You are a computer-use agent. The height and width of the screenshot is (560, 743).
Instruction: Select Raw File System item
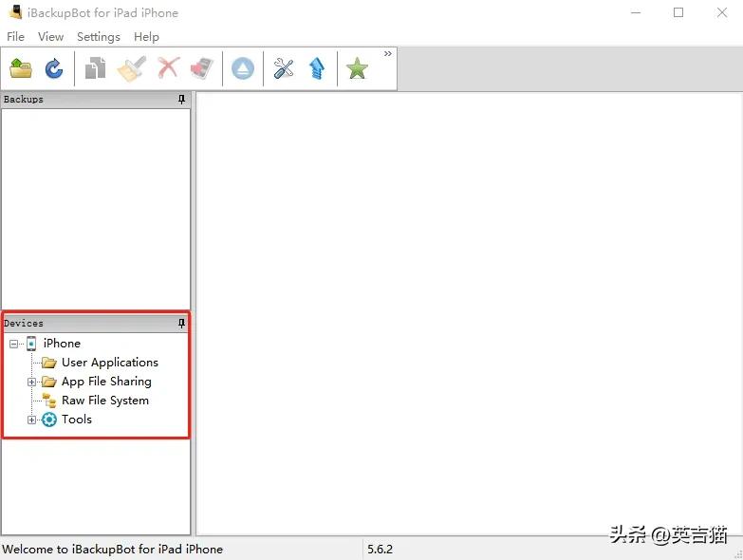105,400
